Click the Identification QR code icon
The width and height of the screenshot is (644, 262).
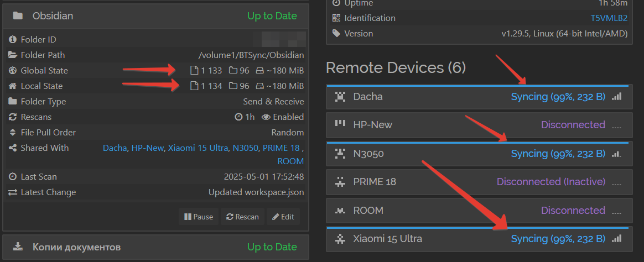tap(336, 18)
